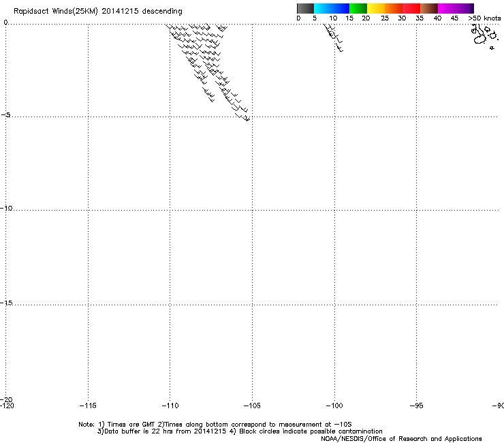Screen dimensions: 504x443
Task: Click the green 15–20 knots color segment
Action: coord(358,8)
